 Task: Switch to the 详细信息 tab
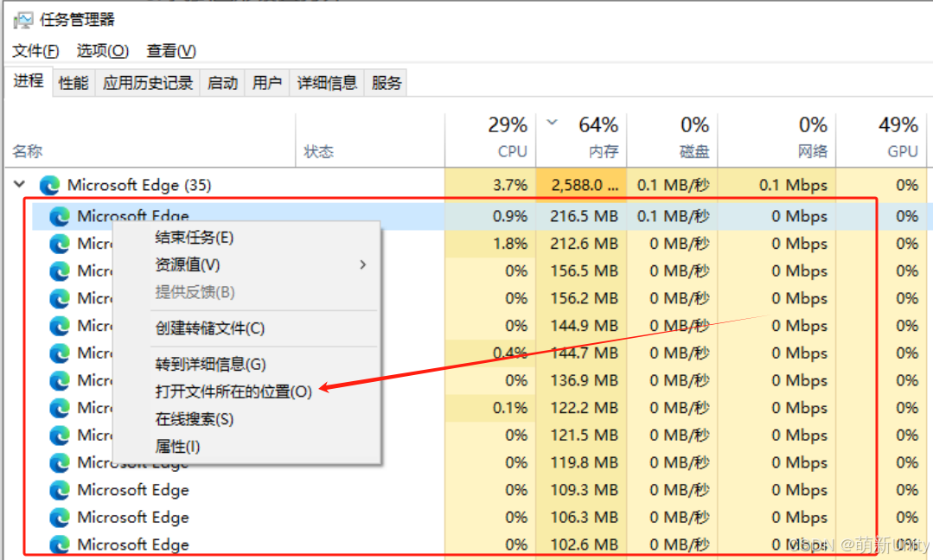(327, 83)
